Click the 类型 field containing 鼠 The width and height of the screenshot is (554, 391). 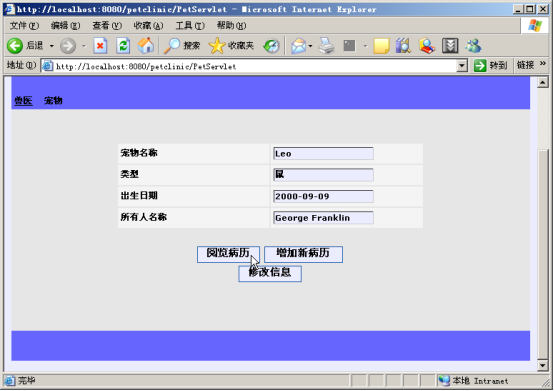(323, 175)
